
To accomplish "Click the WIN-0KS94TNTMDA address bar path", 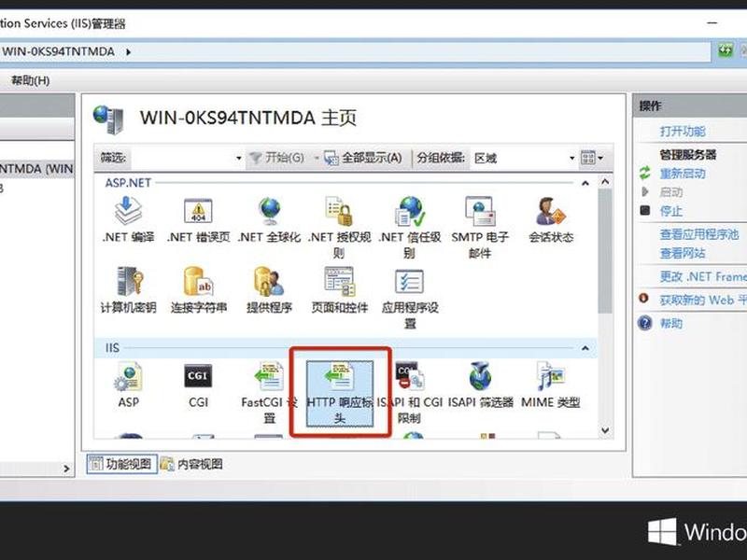I will point(58,51).
